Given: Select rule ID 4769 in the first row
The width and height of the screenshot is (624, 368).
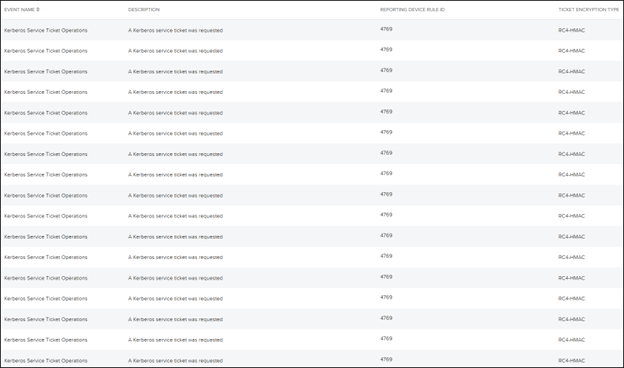Looking at the screenshot, I should [x=386, y=29].
